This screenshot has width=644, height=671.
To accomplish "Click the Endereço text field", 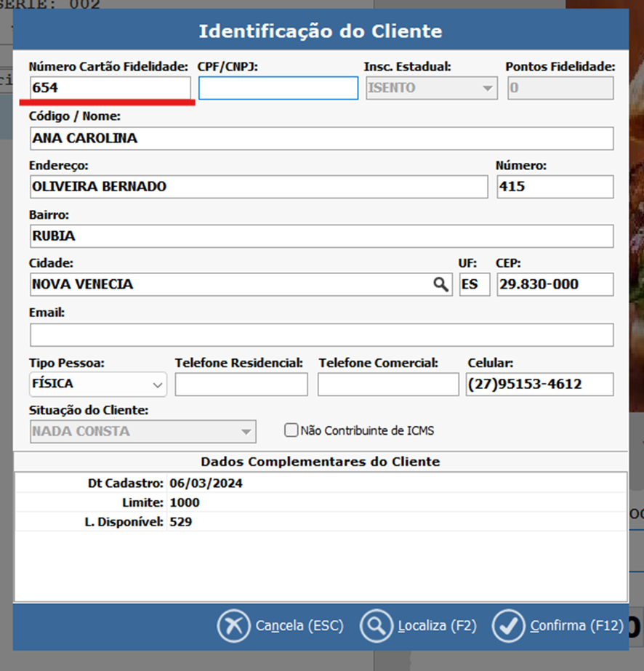I will [x=258, y=187].
